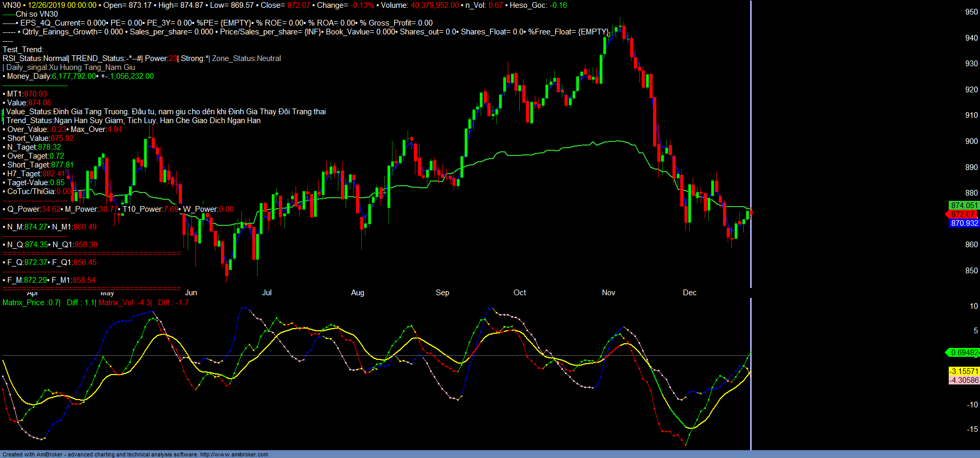Screen dimensions: 980x458
Task: Click the -15 tick on indicator axis
Action: [x=972, y=429]
